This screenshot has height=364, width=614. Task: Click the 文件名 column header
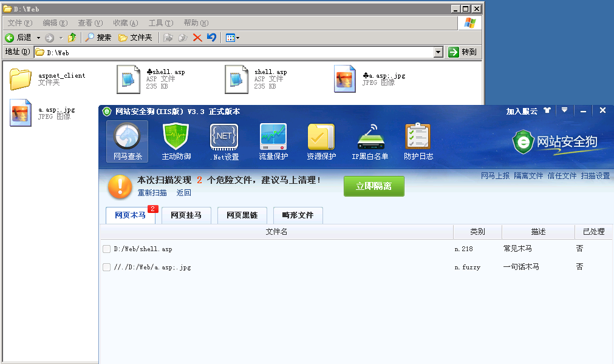(276, 232)
